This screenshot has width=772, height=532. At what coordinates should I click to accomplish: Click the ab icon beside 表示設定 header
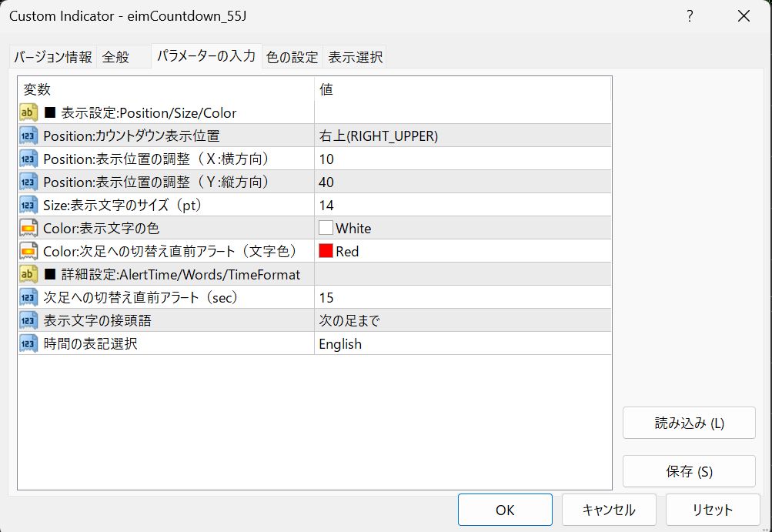(28, 112)
